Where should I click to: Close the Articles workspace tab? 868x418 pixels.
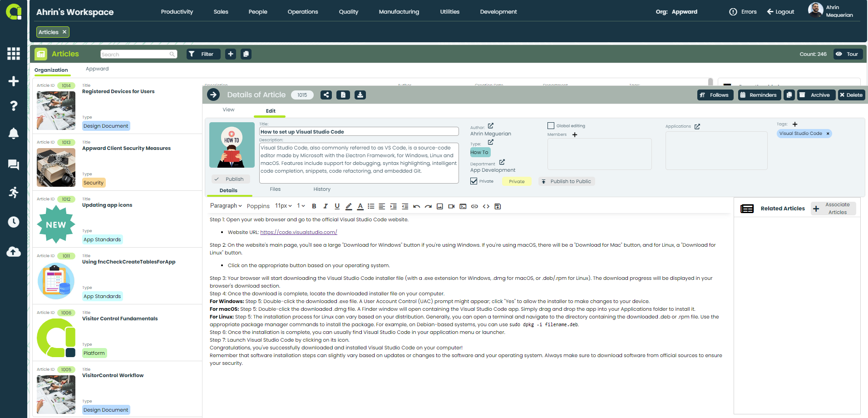pos(64,32)
